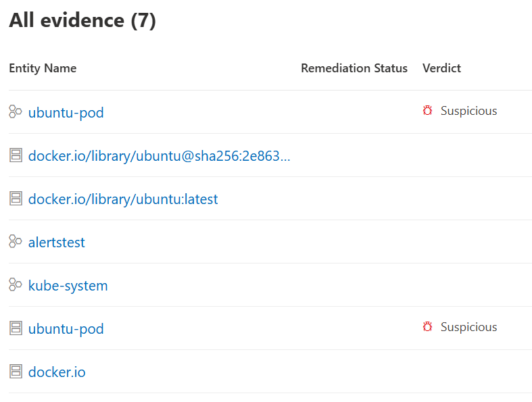Open docker.io/library/ubuntu@sha256:2e863... link
This screenshot has height=402, width=532.
click(159, 156)
